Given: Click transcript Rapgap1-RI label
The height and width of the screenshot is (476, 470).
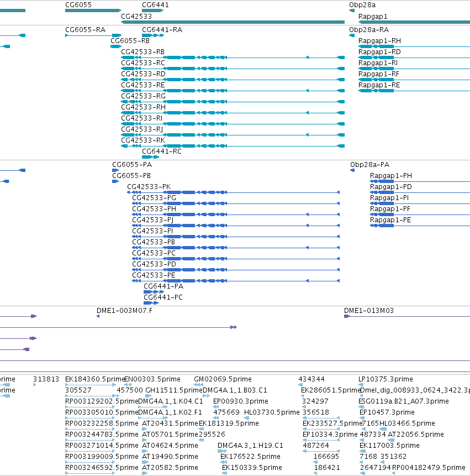Looking at the screenshot, I should pyautogui.click(x=378, y=63).
